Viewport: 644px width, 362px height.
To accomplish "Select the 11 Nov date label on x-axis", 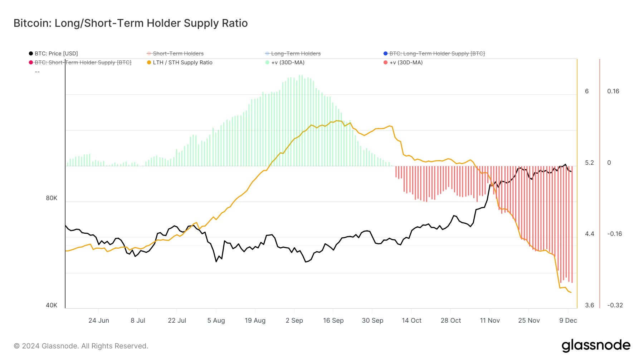I will (x=490, y=321).
